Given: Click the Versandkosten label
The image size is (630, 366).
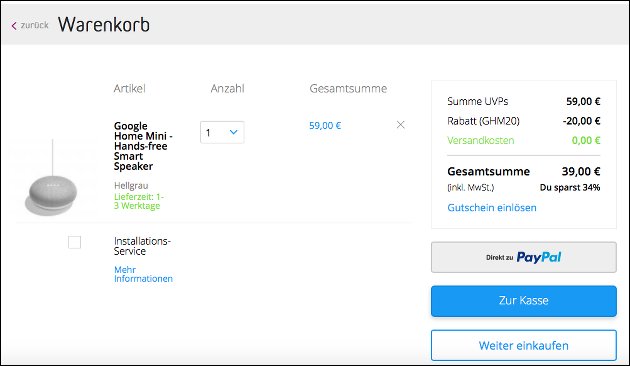Looking at the screenshot, I should [x=481, y=141].
